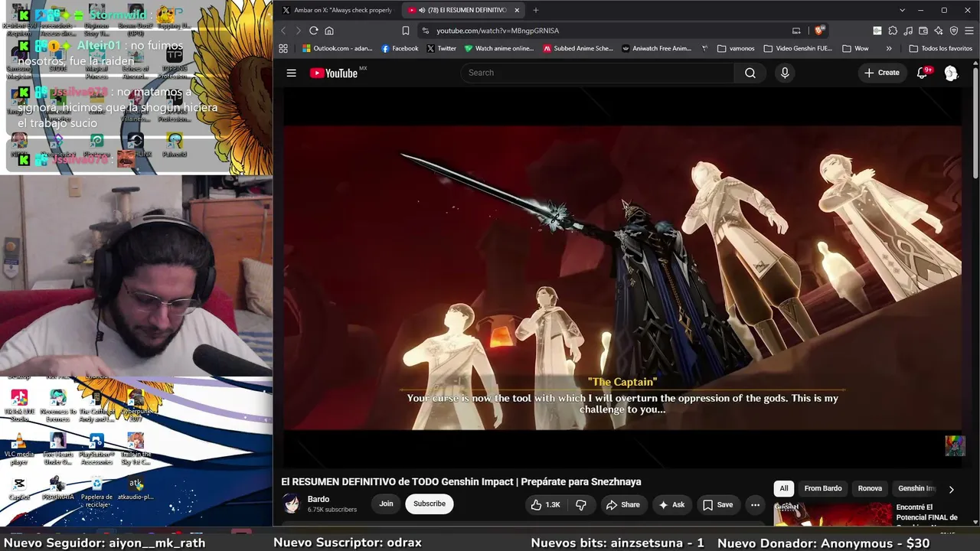Open the apps grid in bookmarks bar
The width and height of the screenshot is (980, 551).
[x=283, y=48]
